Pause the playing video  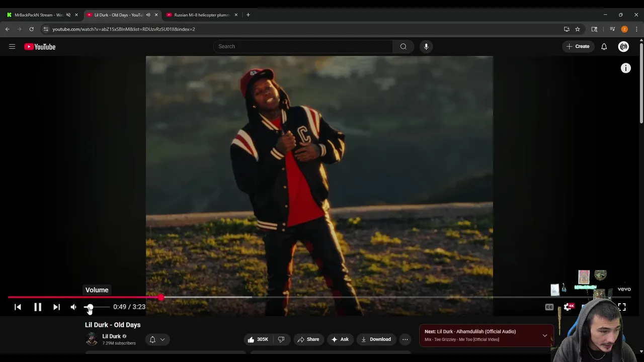[x=38, y=307]
